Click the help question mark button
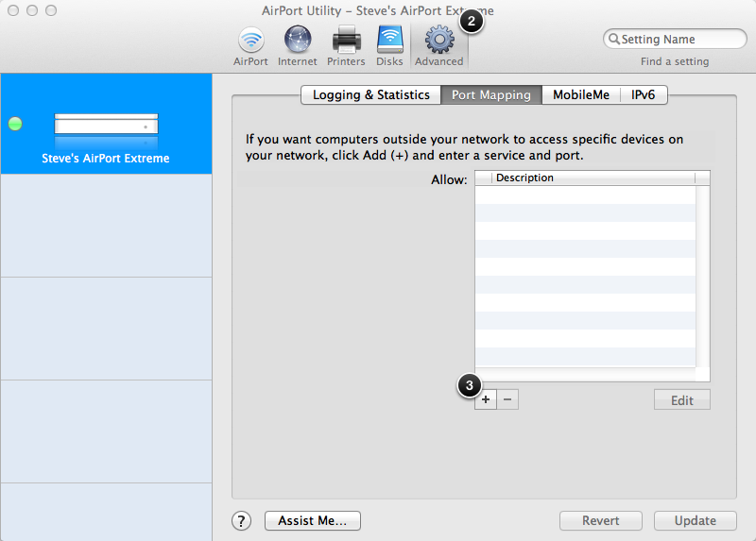756x541 pixels. click(x=241, y=521)
